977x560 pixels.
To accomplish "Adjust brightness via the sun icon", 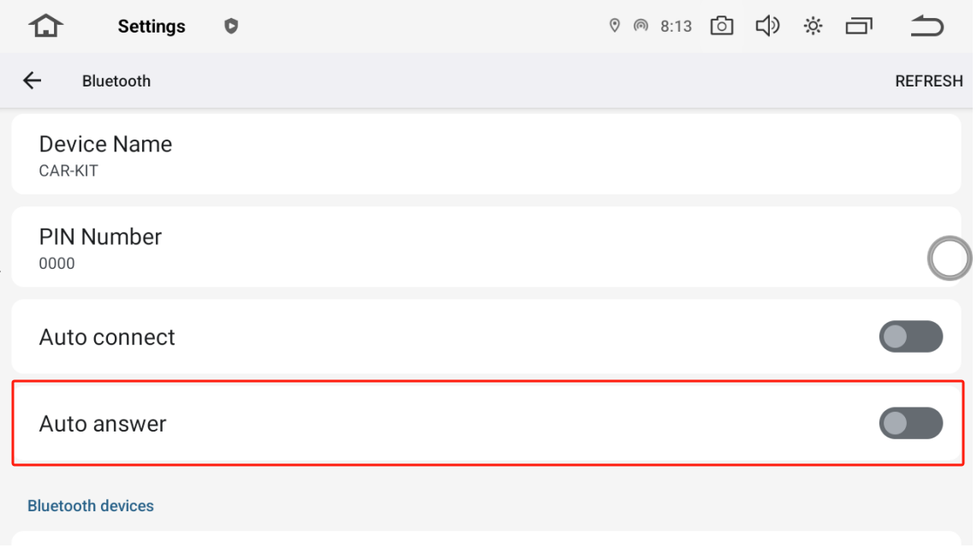I will click(x=813, y=27).
